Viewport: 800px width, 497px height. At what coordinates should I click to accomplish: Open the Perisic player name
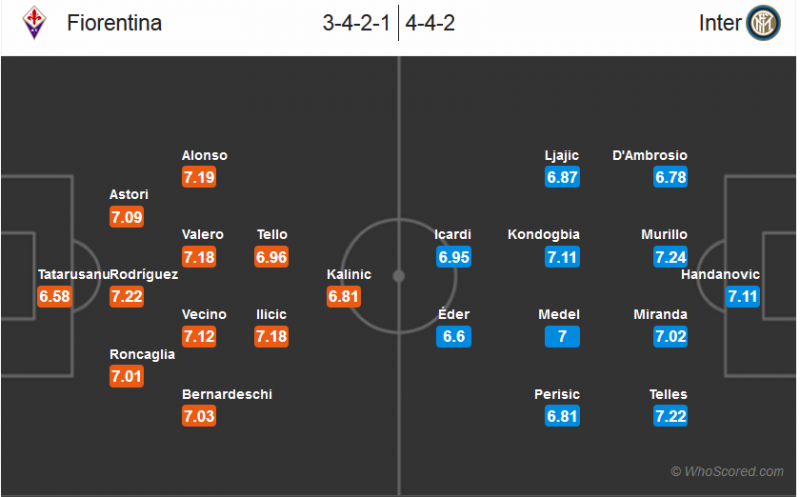(557, 394)
